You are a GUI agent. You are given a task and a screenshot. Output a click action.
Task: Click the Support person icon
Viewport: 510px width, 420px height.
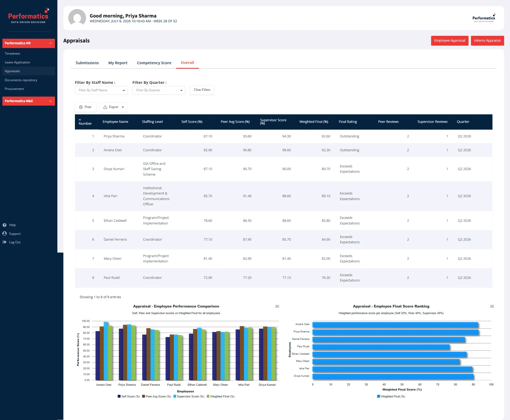click(x=5, y=234)
